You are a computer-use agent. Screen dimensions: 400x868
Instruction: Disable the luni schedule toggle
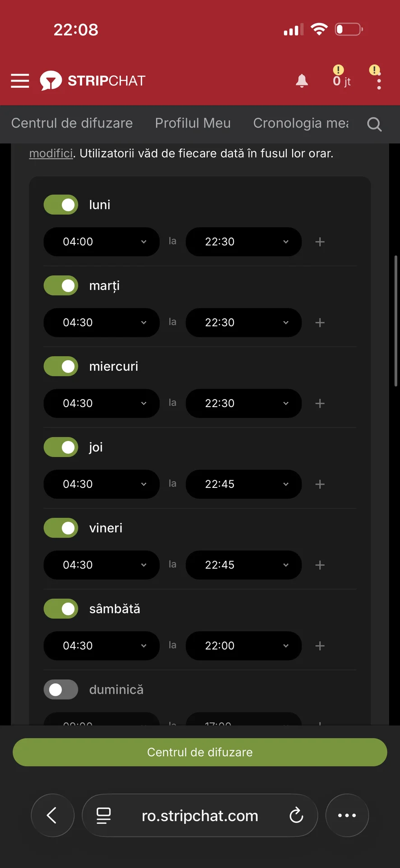point(61,205)
